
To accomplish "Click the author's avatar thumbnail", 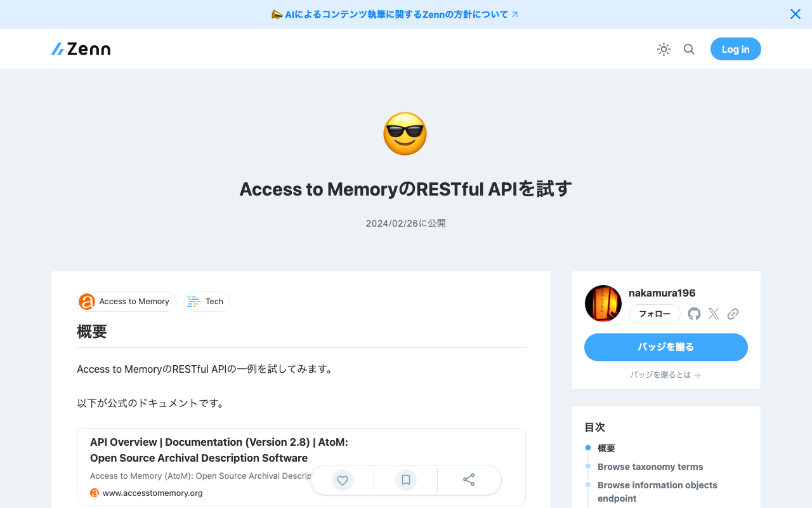I will pyautogui.click(x=603, y=303).
